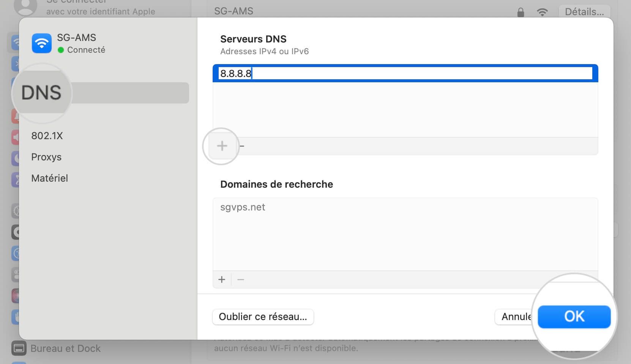The height and width of the screenshot is (364, 631).
Task: Click the lock icon beside SG-AMS
Action: 521,13
